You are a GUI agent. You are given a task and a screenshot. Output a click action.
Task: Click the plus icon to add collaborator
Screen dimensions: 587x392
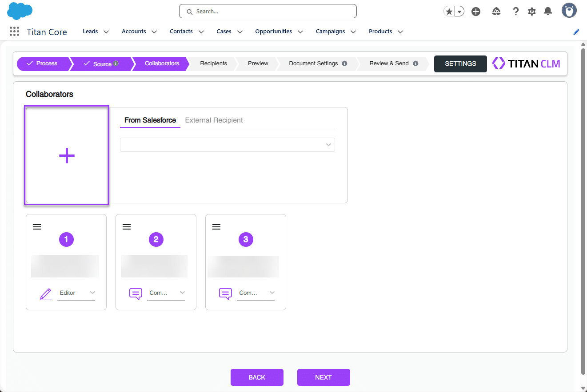coord(67,156)
